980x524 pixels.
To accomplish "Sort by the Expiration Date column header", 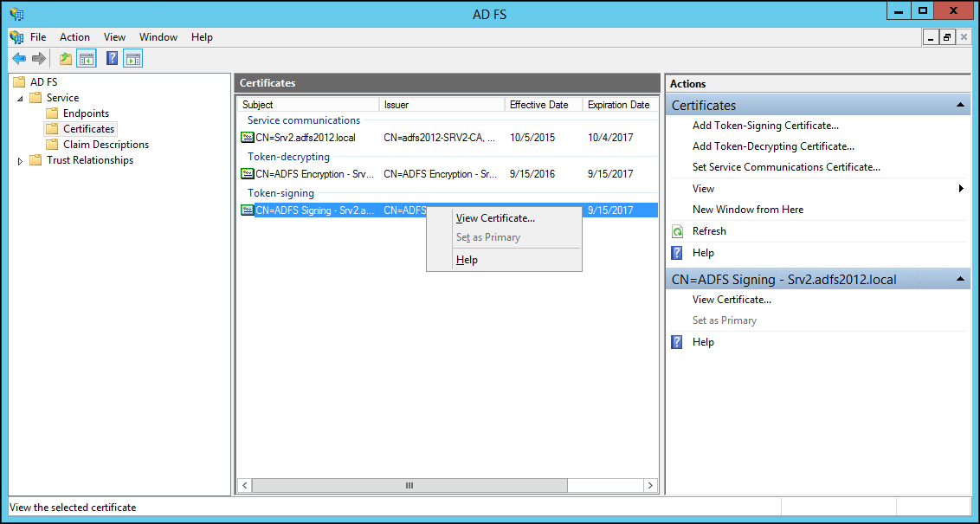I will tap(619, 105).
